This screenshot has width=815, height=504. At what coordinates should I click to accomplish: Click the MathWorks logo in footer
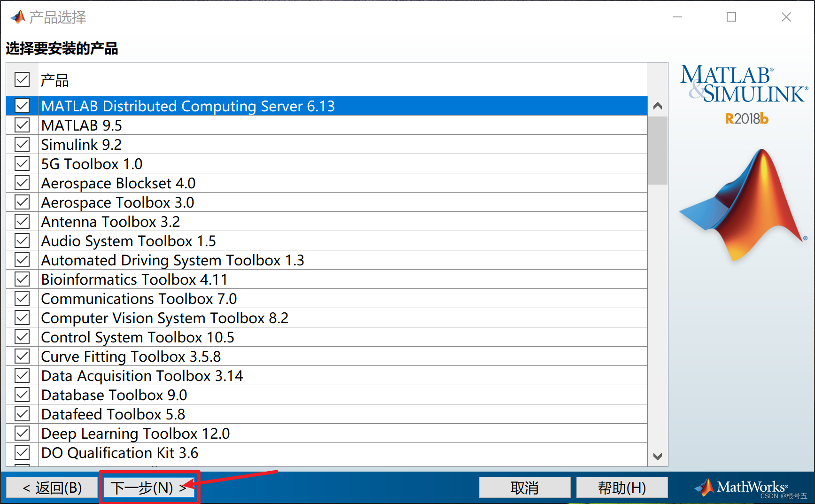click(x=741, y=487)
